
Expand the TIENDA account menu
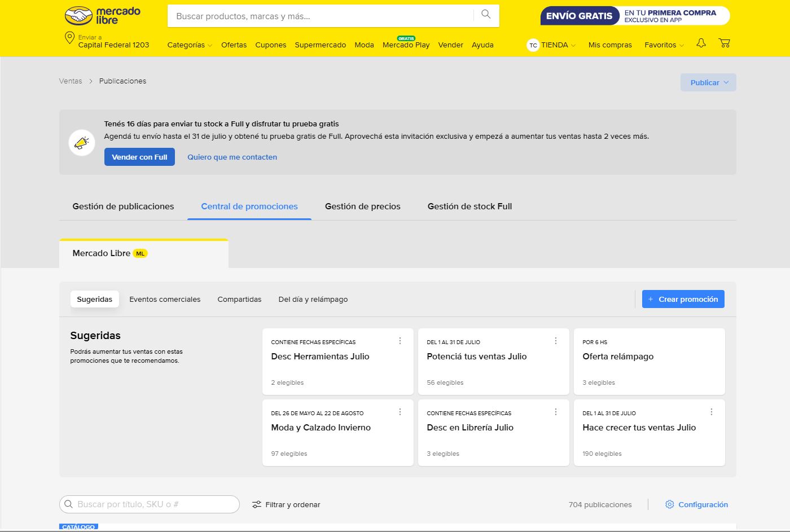point(552,45)
